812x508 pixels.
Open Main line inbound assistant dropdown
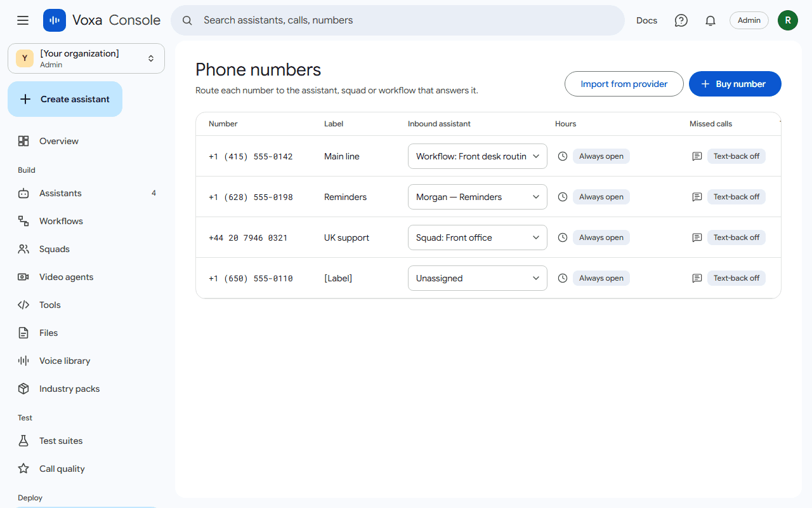point(478,156)
